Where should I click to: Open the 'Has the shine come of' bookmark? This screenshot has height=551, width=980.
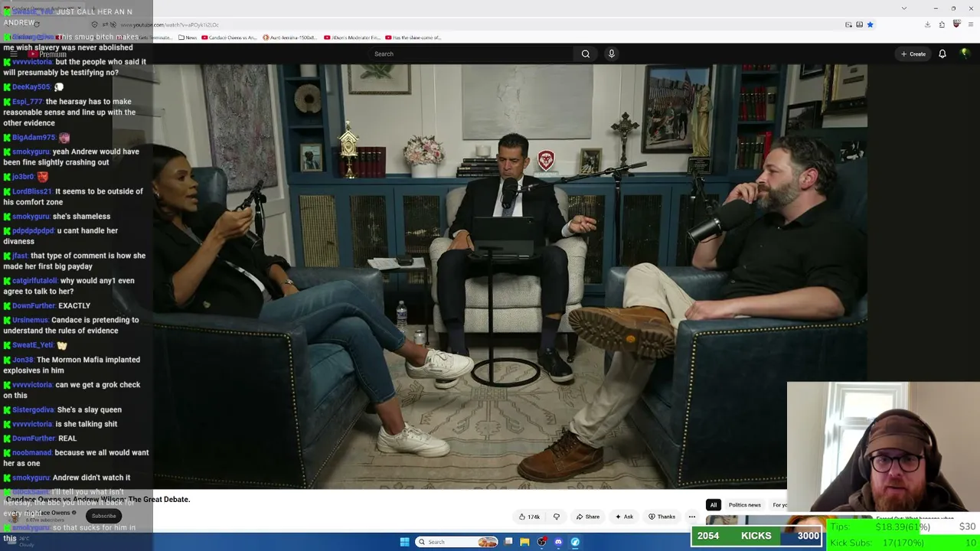413,37
